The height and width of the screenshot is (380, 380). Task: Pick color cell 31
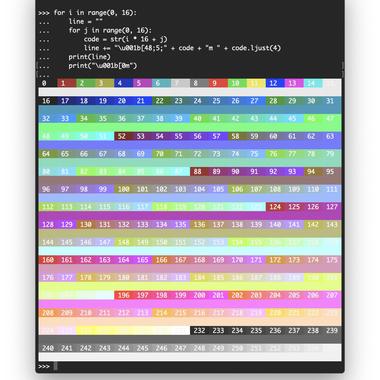332,101
